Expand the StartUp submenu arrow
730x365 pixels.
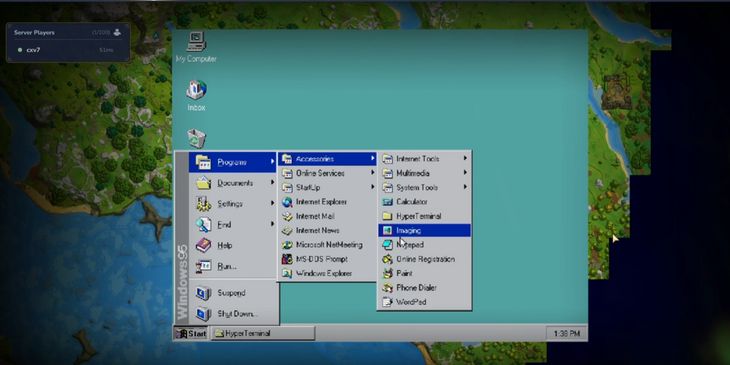coord(372,187)
